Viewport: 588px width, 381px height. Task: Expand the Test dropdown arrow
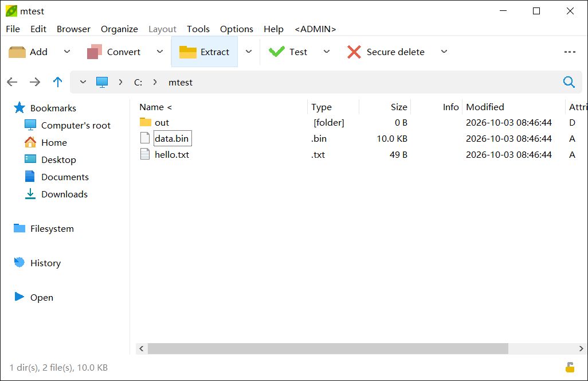pyautogui.click(x=327, y=52)
